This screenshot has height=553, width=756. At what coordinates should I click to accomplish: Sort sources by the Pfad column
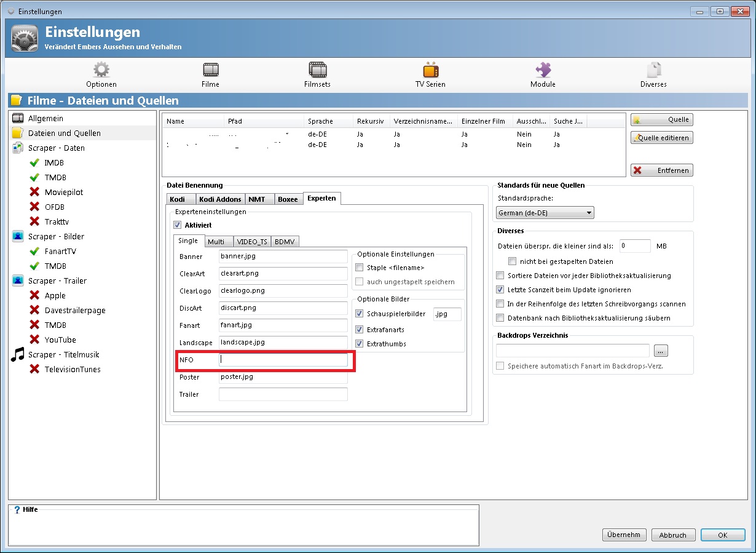[264, 121]
